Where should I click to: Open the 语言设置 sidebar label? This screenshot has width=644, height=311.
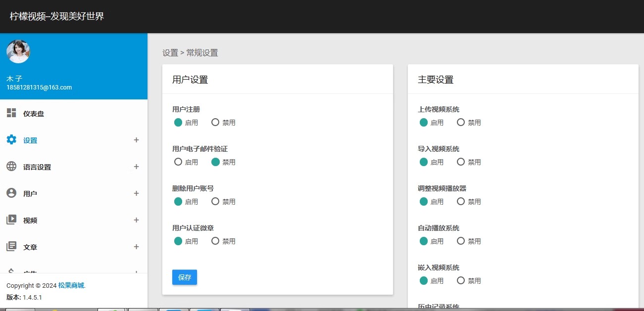(37, 167)
